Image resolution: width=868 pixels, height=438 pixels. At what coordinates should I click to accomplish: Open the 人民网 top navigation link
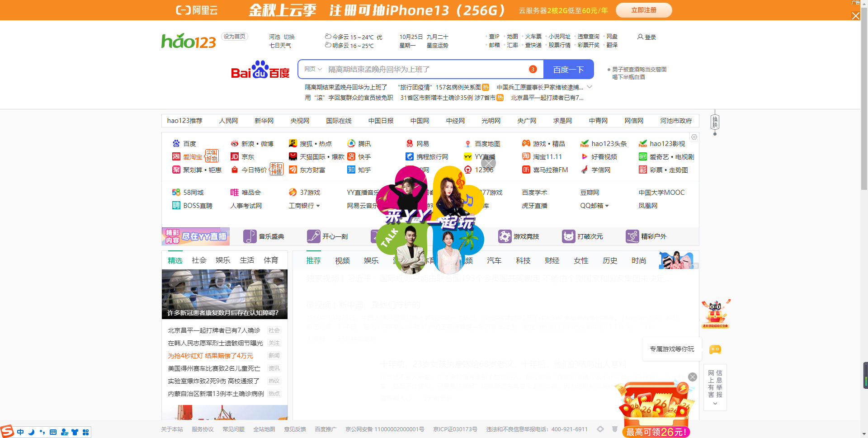(x=228, y=121)
